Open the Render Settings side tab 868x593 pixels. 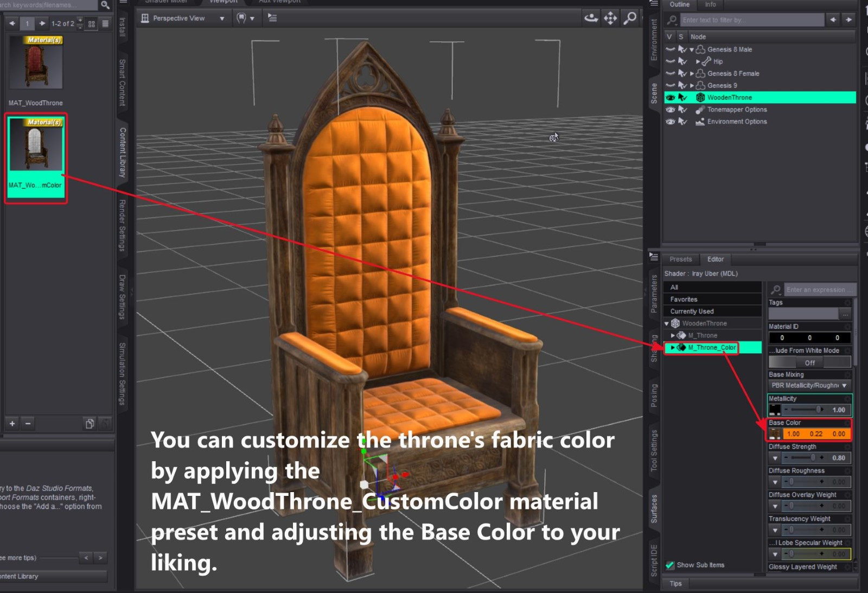(122, 225)
